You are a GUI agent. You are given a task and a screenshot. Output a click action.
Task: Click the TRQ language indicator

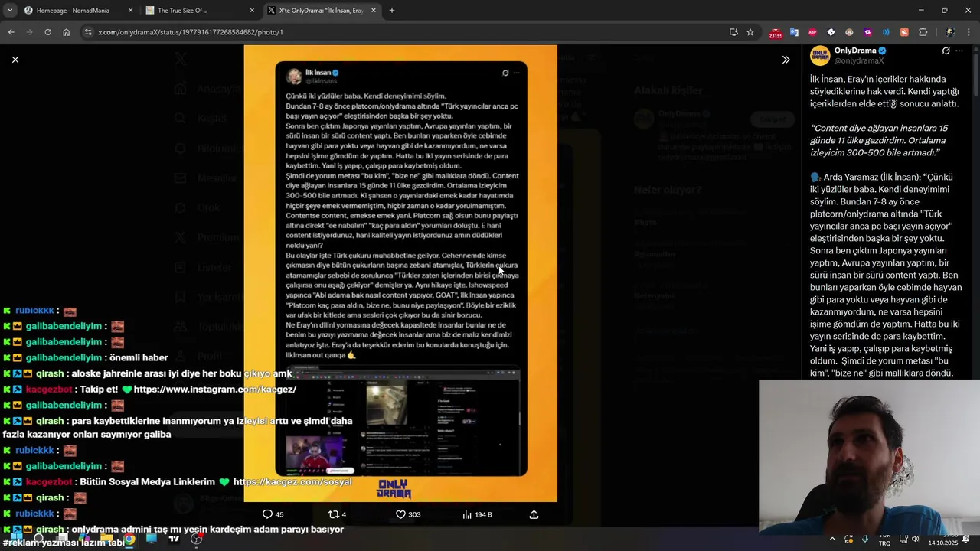pos(884,540)
